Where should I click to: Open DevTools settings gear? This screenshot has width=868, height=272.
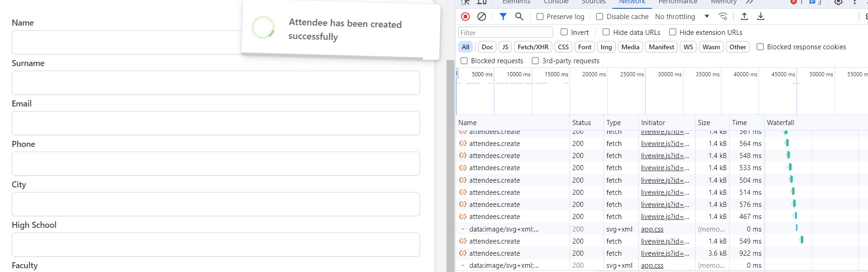coord(838,2)
